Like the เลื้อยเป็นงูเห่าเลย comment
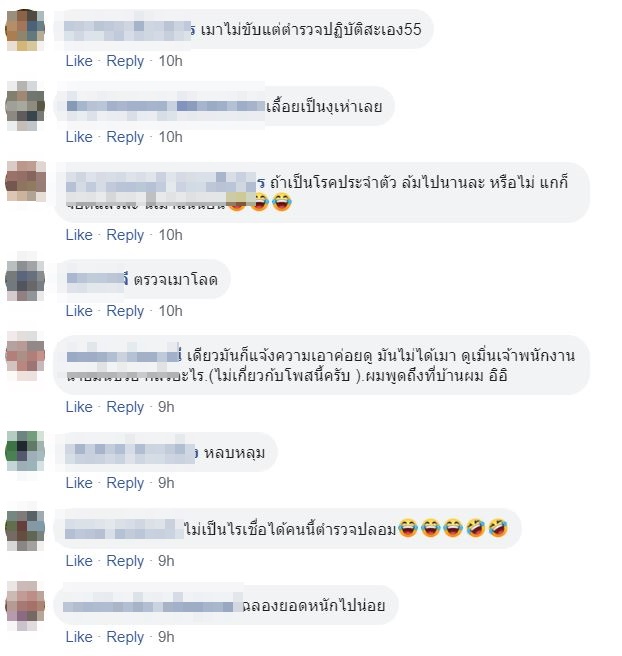 point(79,137)
